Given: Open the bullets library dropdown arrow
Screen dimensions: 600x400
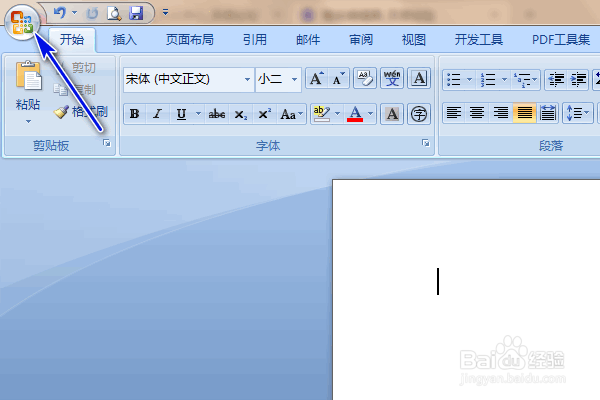Looking at the screenshot, I should pos(470,80).
